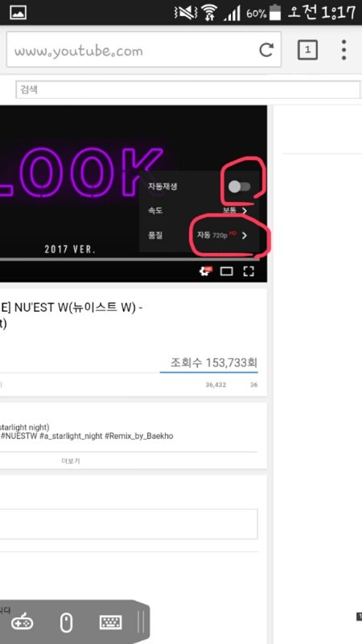The image size is (362, 644).
Task: Expand the 품질 quality 720p option
Action: click(223, 235)
